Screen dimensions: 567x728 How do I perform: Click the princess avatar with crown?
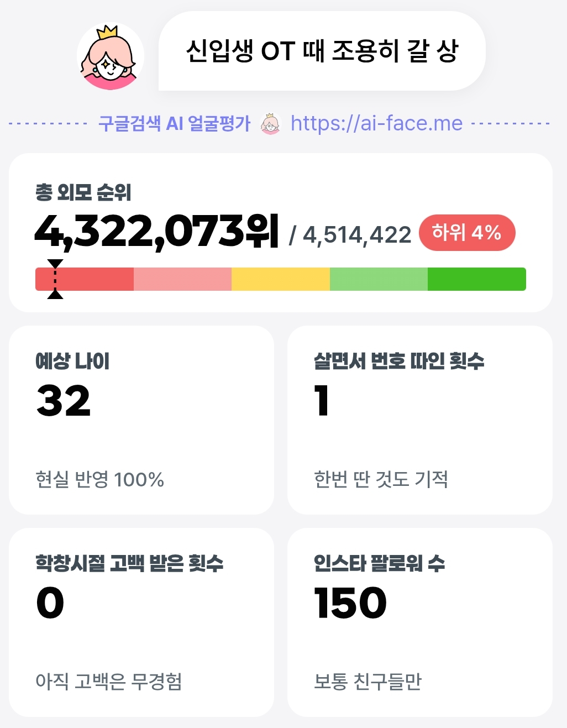coord(111,56)
